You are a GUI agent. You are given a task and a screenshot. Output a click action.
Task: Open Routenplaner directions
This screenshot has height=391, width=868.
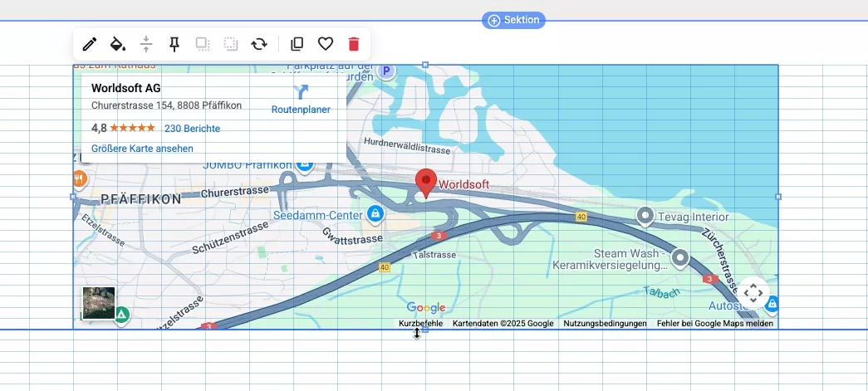[301, 100]
